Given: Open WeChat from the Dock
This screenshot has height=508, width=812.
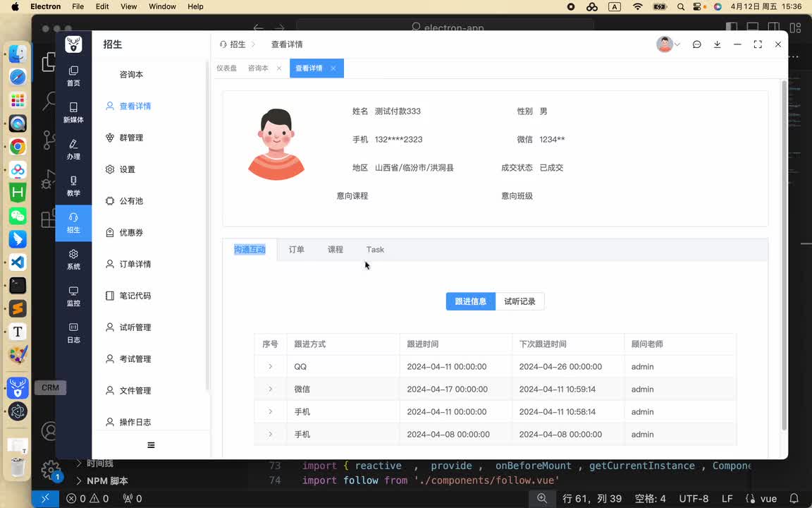Looking at the screenshot, I should tap(18, 216).
